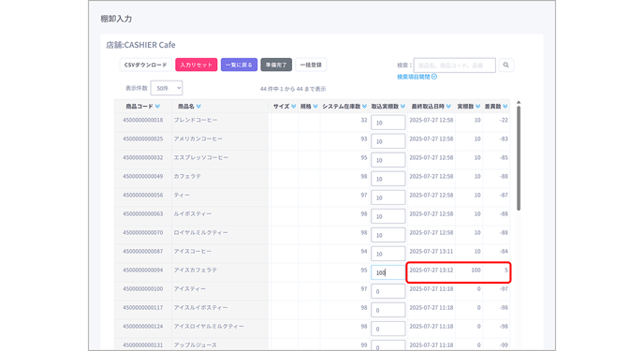Focus count input for アイスコーヒー
This screenshot has width=644, height=351.
[x=388, y=254]
